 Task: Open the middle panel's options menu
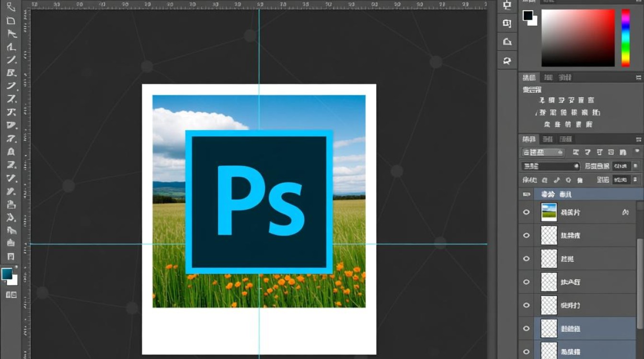[638, 78]
